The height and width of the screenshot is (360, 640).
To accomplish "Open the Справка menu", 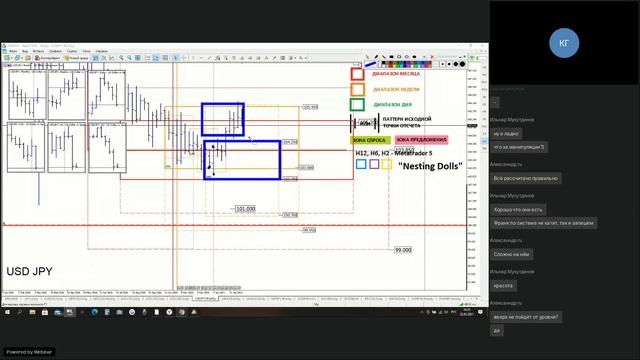I will [x=102, y=51].
